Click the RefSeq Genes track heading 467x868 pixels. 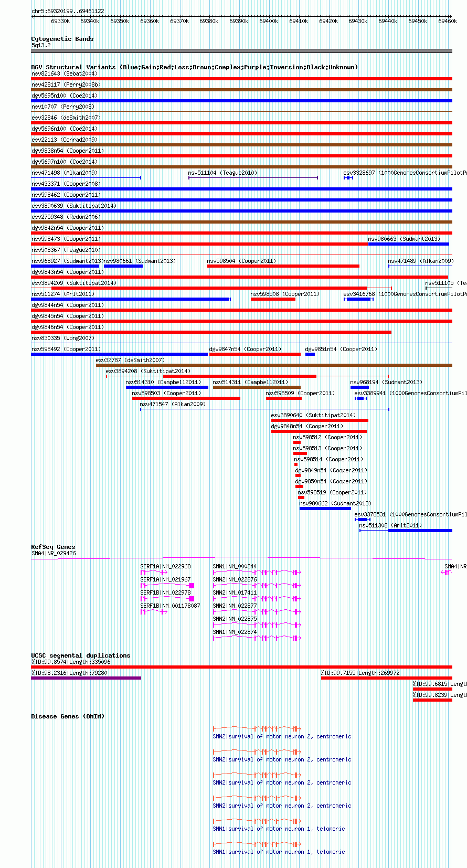[53, 547]
